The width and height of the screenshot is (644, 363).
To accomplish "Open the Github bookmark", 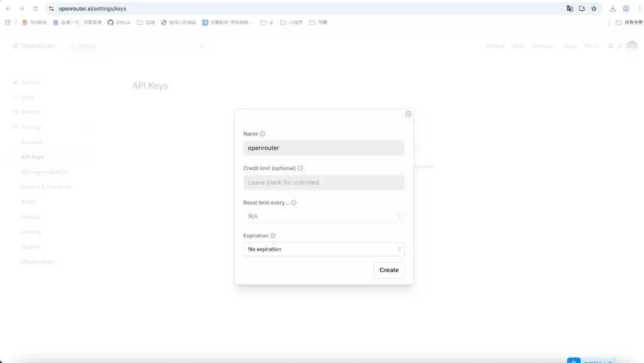I will pyautogui.click(x=119, y=23).
